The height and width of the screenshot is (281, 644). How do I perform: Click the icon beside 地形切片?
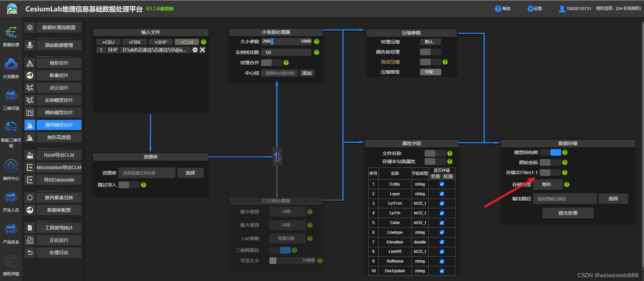point(30,63)
